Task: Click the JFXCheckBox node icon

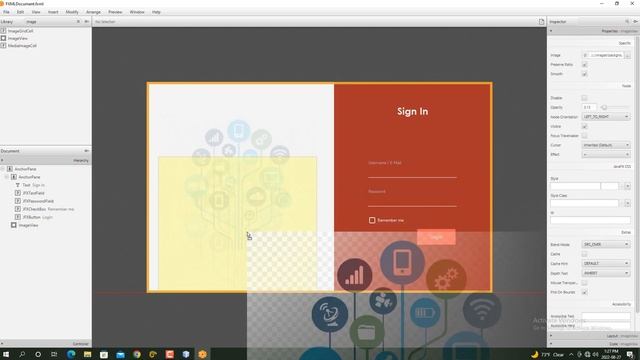Action: click(18, 209)
